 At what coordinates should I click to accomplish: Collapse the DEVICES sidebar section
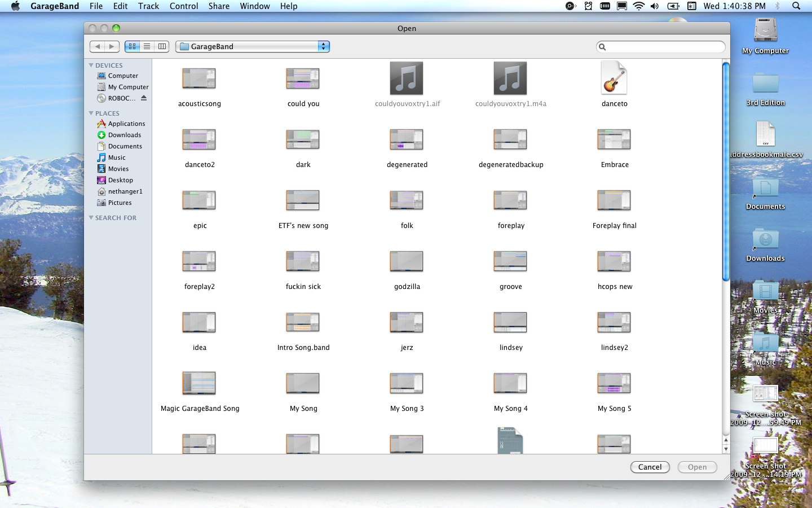point(91,65)
